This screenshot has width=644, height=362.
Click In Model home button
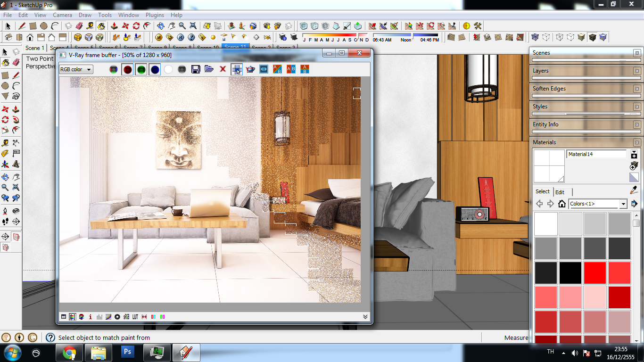pyautogui.click(x=561, y=204)
